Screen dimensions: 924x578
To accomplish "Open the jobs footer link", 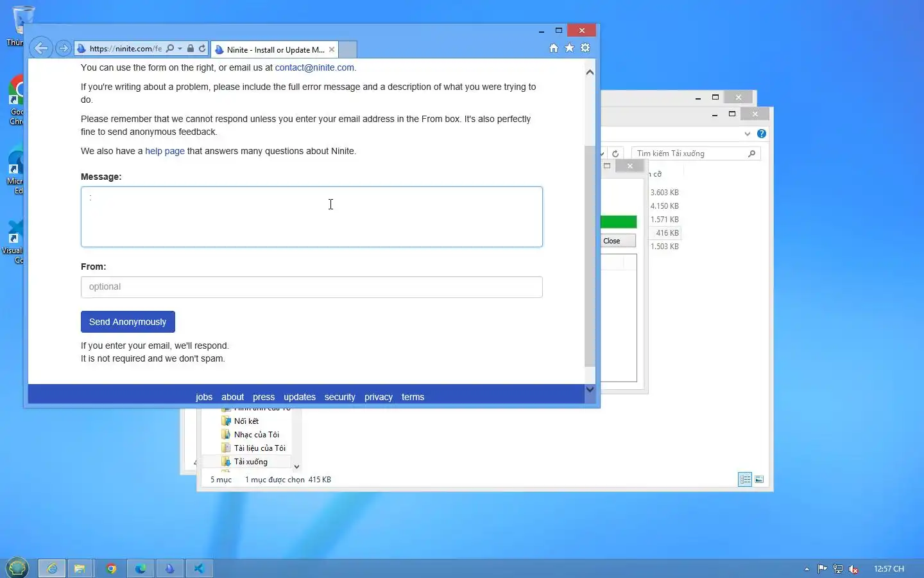I will point(204,397).
